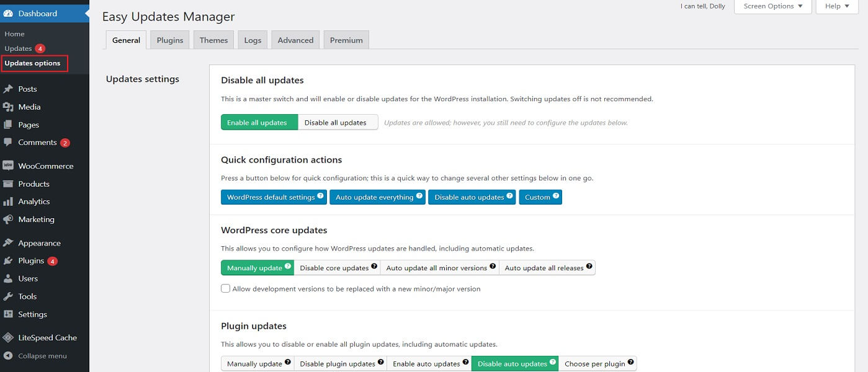The image size is (868, 372).
Task: Select Disable all updates toggle
Action: (x=338, y=122)
